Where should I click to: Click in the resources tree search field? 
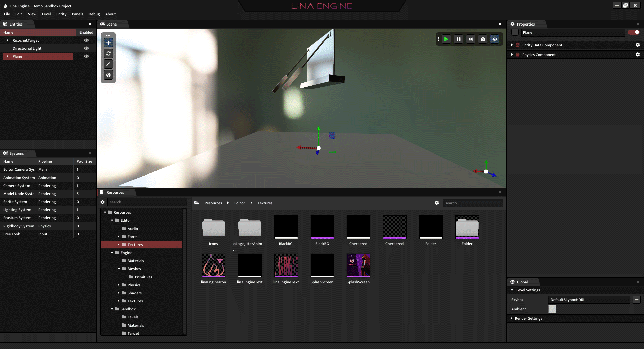coord(147,202)
